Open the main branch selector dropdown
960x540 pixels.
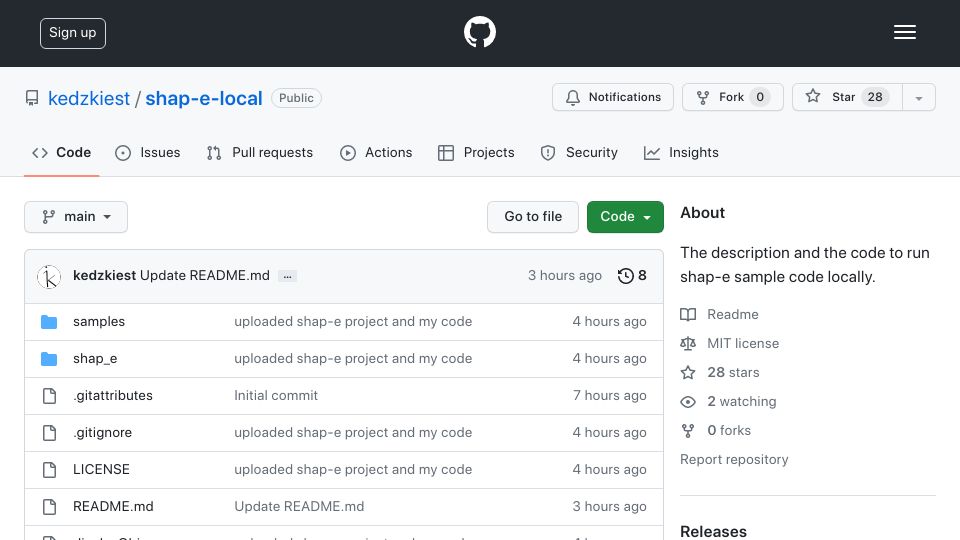[x=76, y=217]
